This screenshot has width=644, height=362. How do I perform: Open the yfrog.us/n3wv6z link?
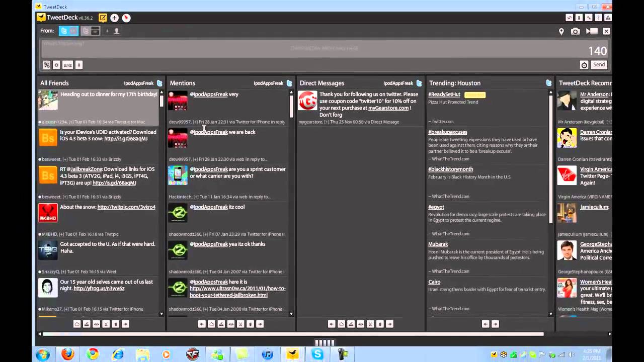99,289
